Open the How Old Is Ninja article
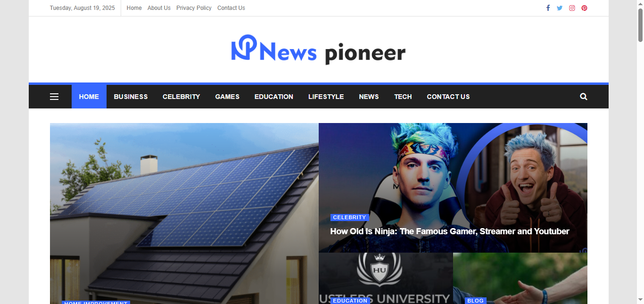The image size is (644, 304). [450, 231]
